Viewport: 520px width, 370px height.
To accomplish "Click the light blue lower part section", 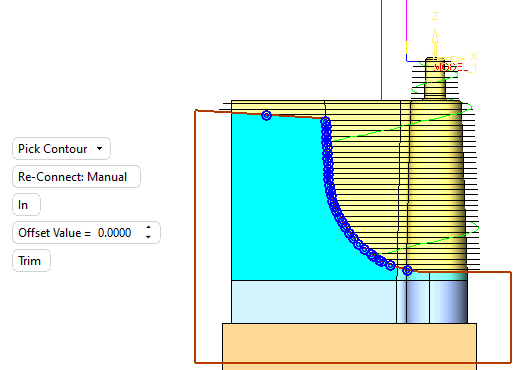I will (x=313, y=302).
